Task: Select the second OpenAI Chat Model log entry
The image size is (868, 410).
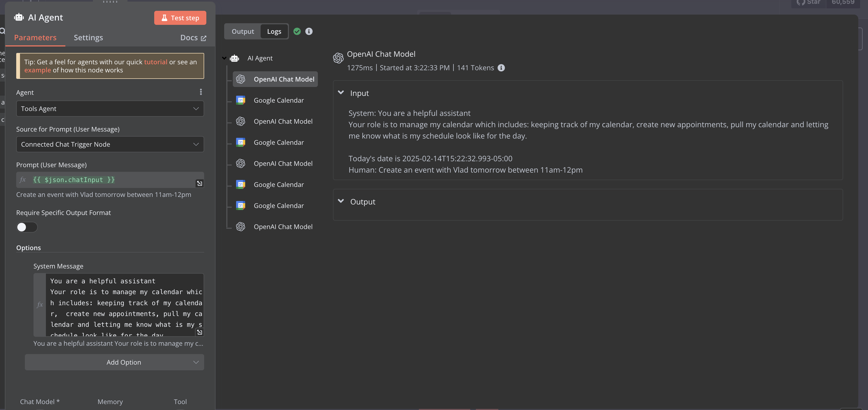Action: coord(275,121)
